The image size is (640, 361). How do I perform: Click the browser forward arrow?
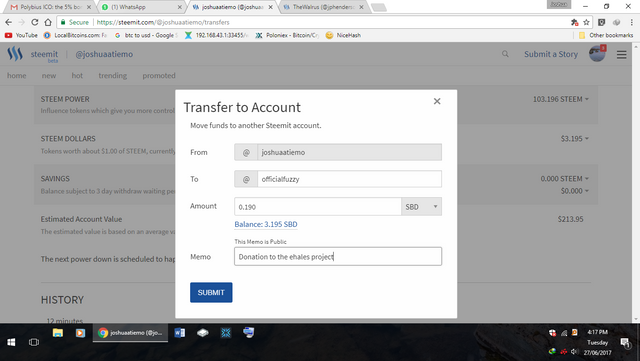(21, 22)
